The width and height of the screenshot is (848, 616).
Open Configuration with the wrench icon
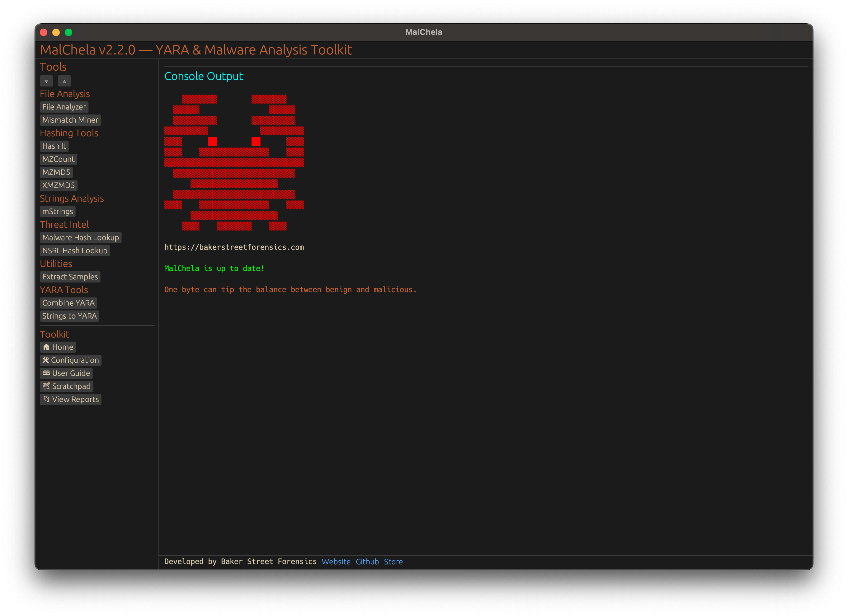(x=71, y=360)
